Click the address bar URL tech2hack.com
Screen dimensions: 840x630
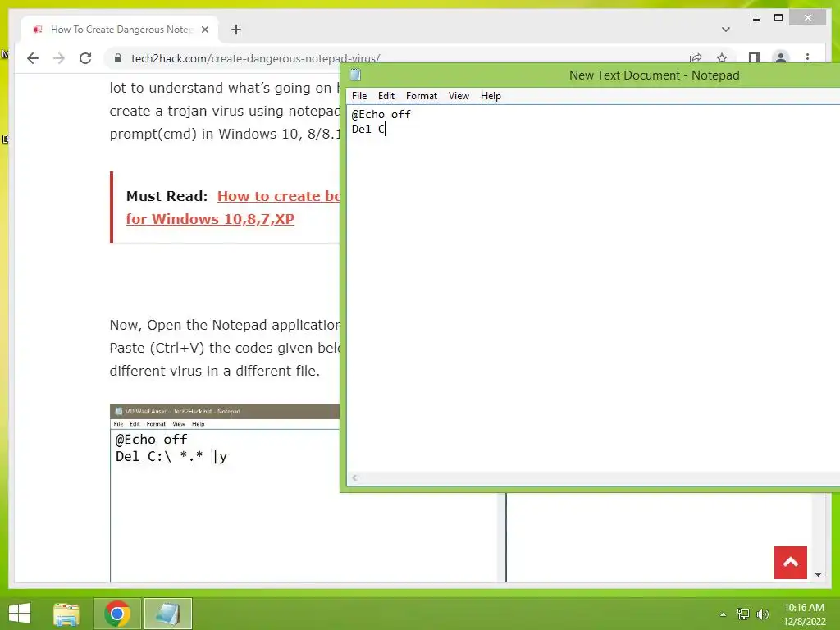tap(256, 58)
